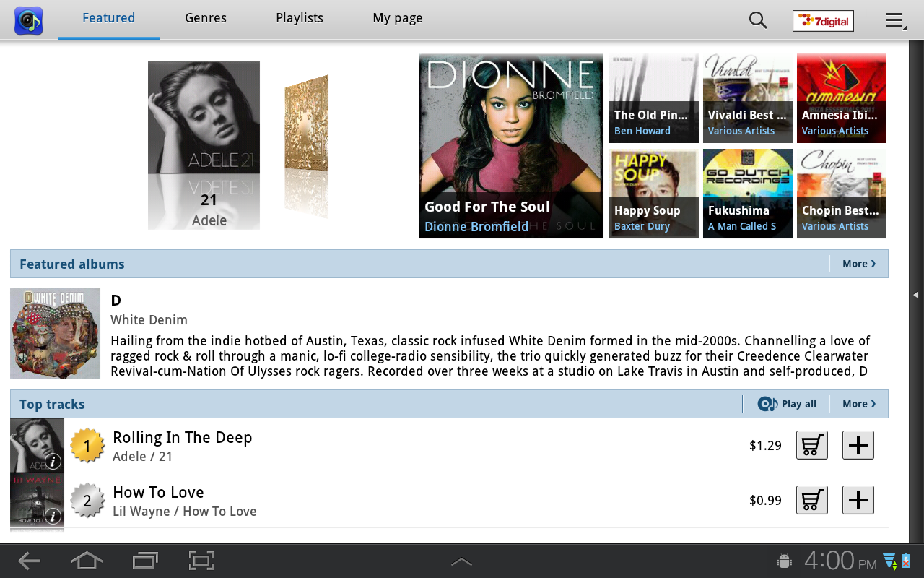The image size is (924, 578).
Task: Open White Denim D album cover
Action: coord(55,333)
